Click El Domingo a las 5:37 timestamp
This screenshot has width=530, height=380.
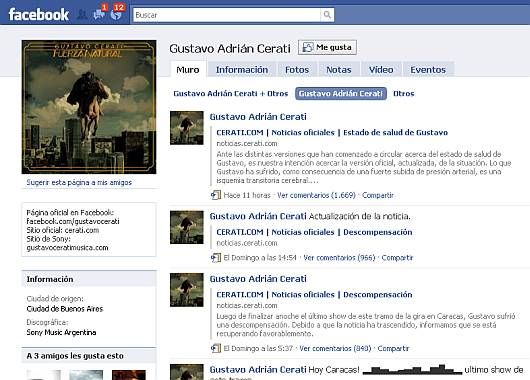[258, 349]
